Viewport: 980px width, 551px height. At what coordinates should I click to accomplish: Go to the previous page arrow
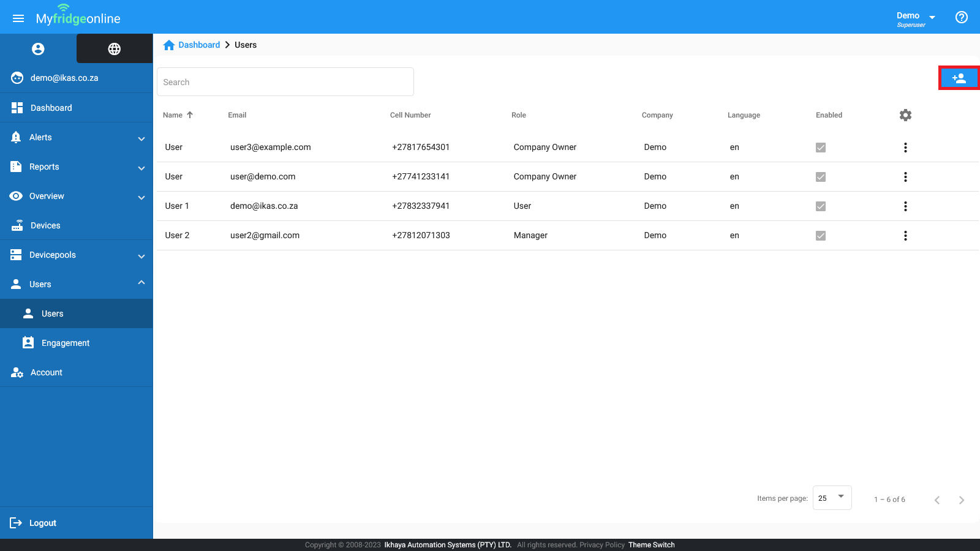tap(937, 500)
